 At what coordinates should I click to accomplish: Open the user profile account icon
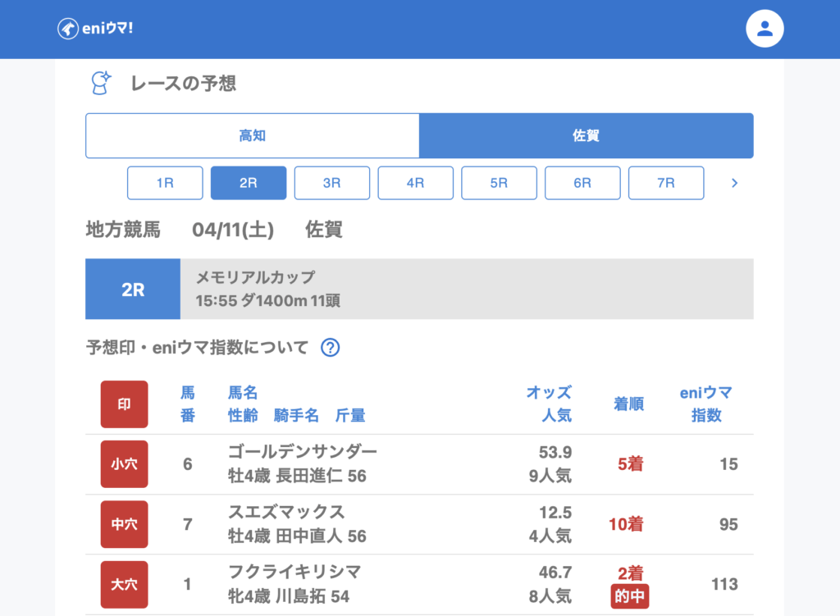(x=765, y=29)
